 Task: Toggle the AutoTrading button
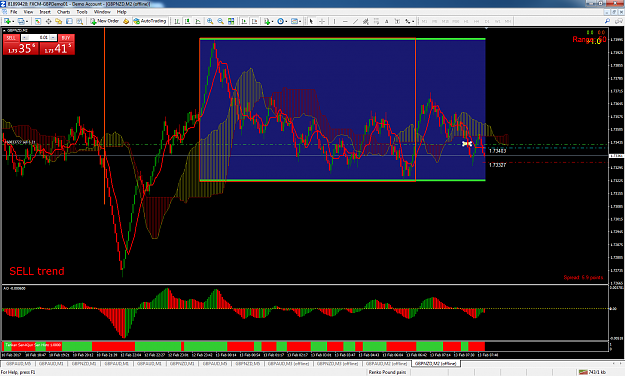149,21
